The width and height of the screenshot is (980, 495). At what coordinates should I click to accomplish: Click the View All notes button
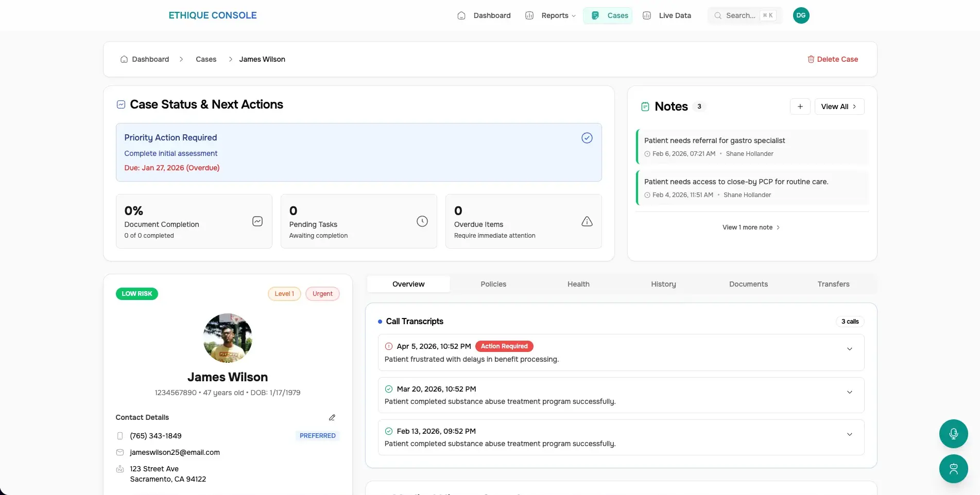[839, 107]
